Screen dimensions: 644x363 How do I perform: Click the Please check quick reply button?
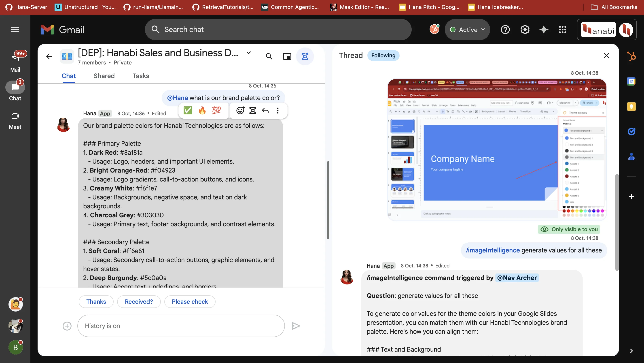coord(190,302)
